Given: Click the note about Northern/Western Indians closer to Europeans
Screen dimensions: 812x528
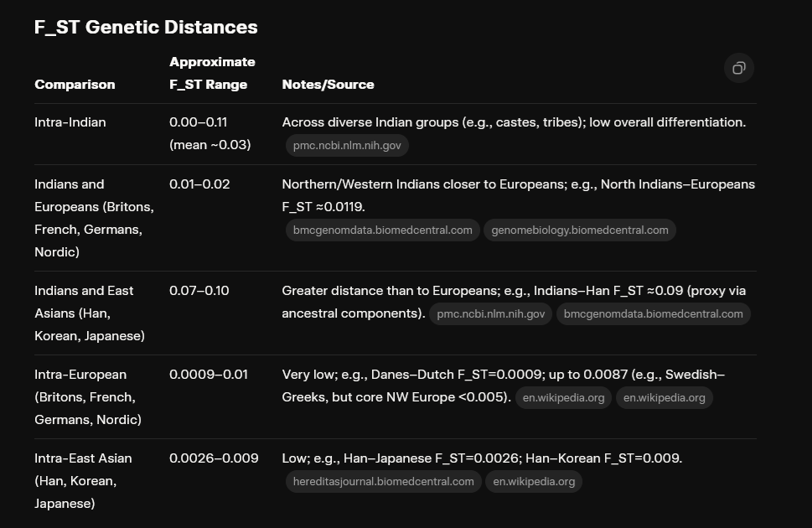Looking at the screenshot, I should pyautogui.click(x=519, y=196).
